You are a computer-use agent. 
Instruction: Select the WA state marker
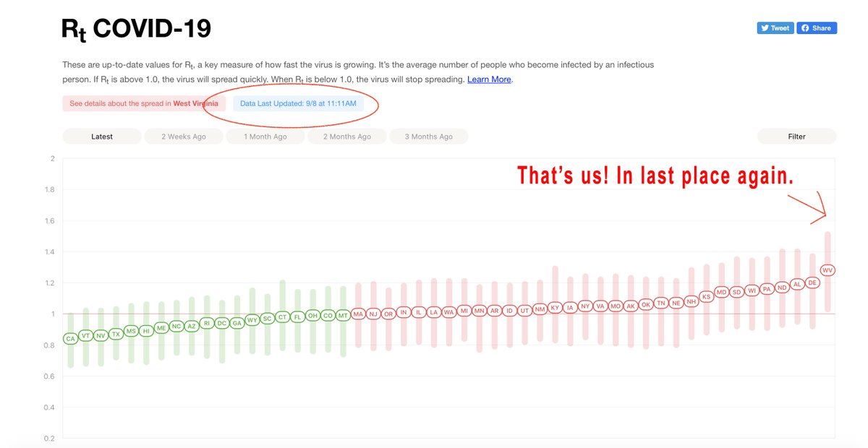click(x=449, y=312)
